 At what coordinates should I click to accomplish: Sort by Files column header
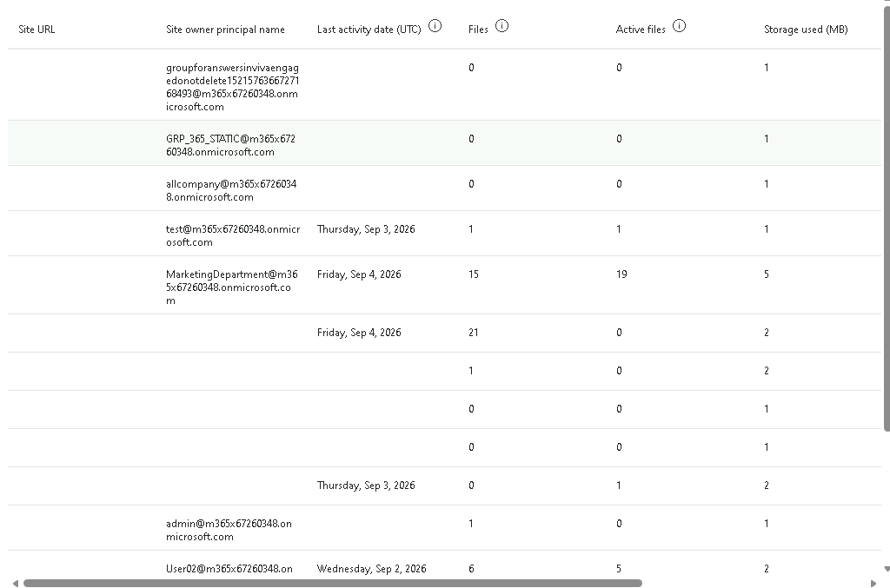coord(478,30)
